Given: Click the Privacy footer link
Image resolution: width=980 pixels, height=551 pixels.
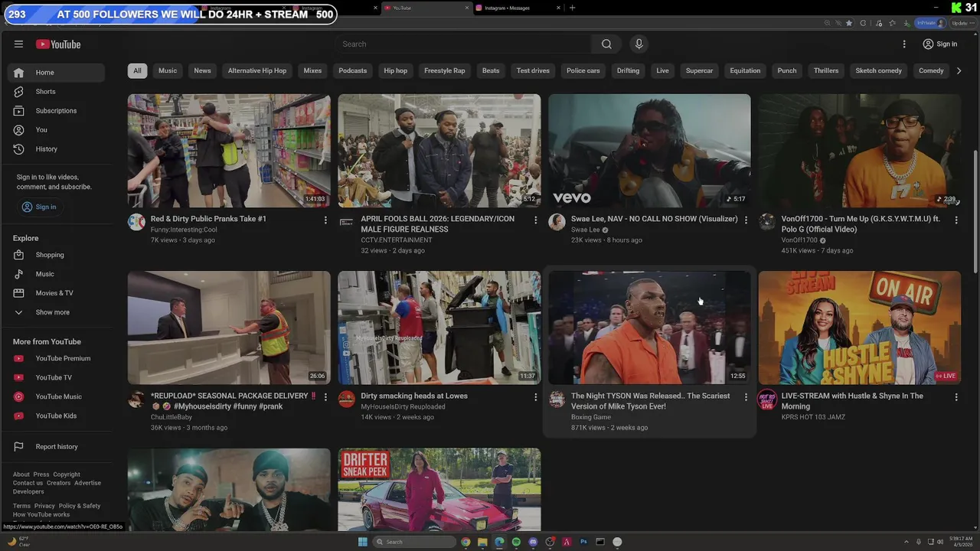Looking at the screenshot, I should click(x=44, y=506).
